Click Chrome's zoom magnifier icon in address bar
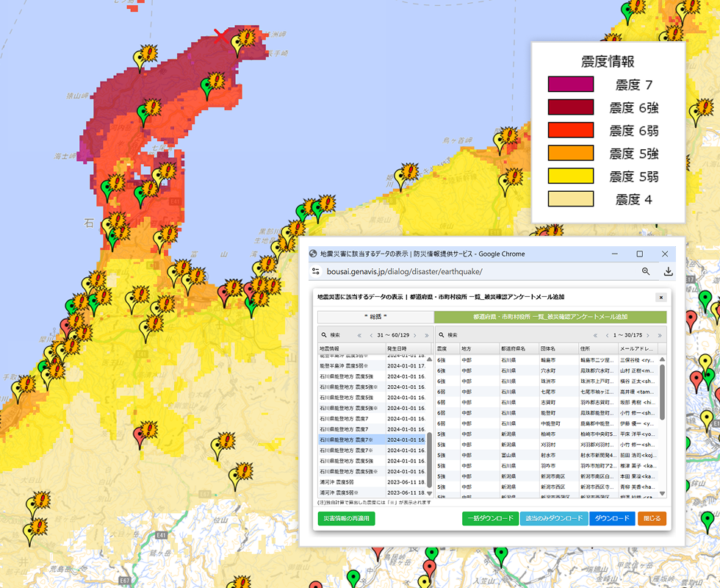 646,271
